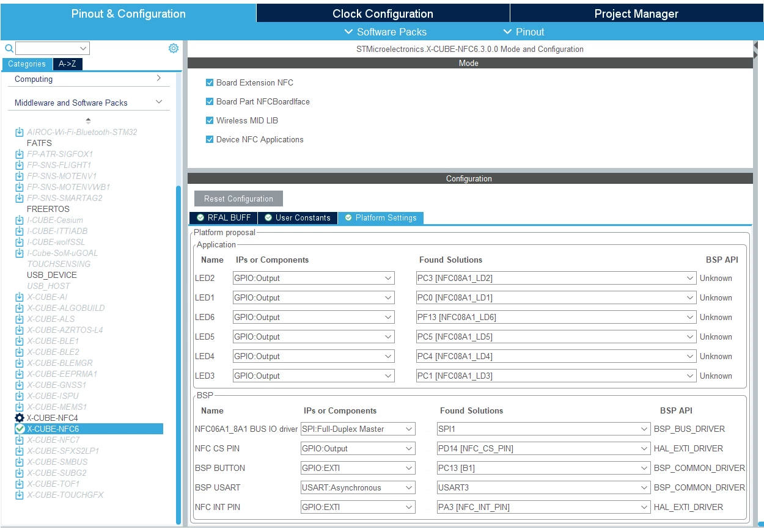
Task: Click download icon next to X-CUBE-ALGOBUILD
Action: [20, 308]
